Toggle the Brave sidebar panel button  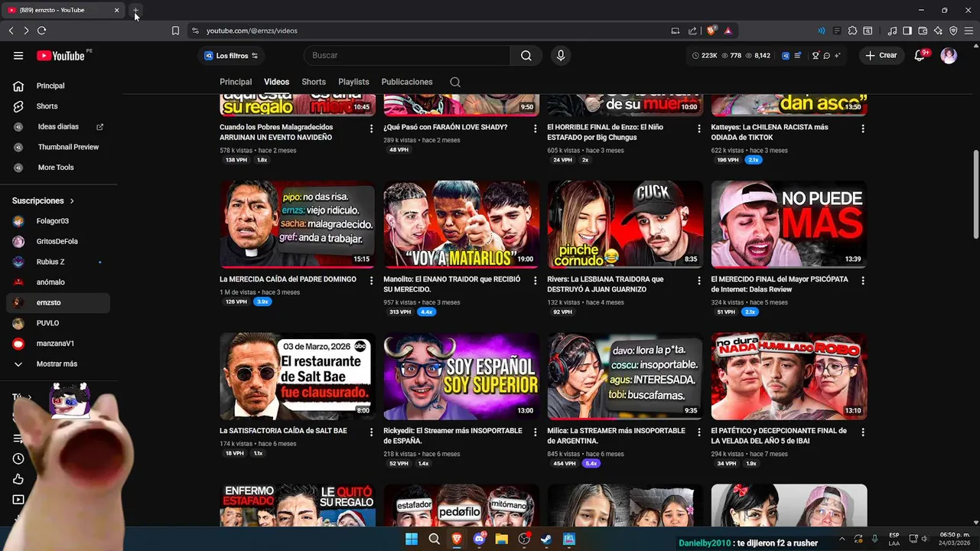[907, 31]
